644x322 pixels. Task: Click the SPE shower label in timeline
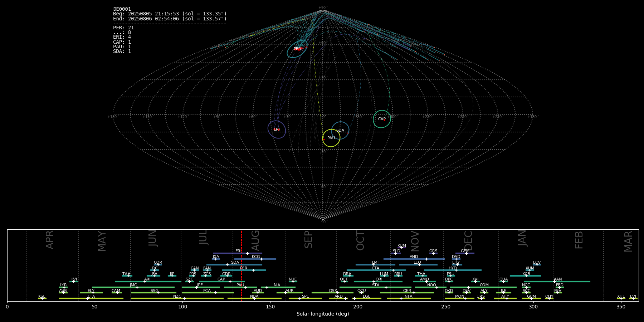coord(305,297)
